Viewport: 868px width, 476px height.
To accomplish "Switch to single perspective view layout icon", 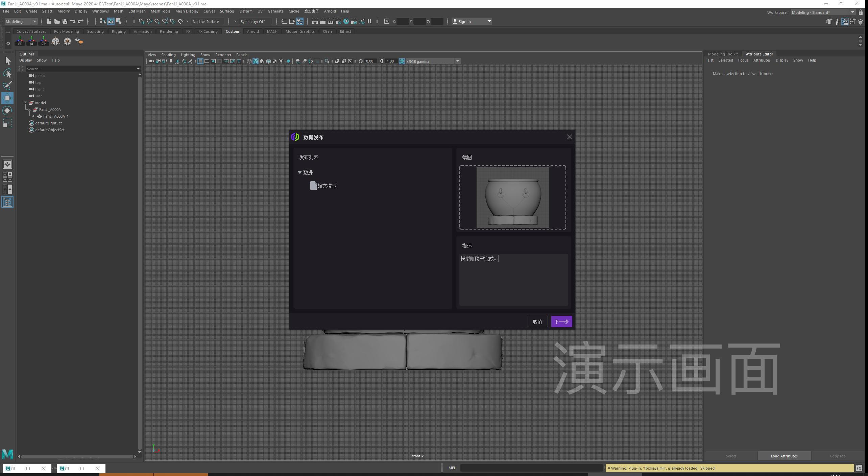I will click(7, 164).
